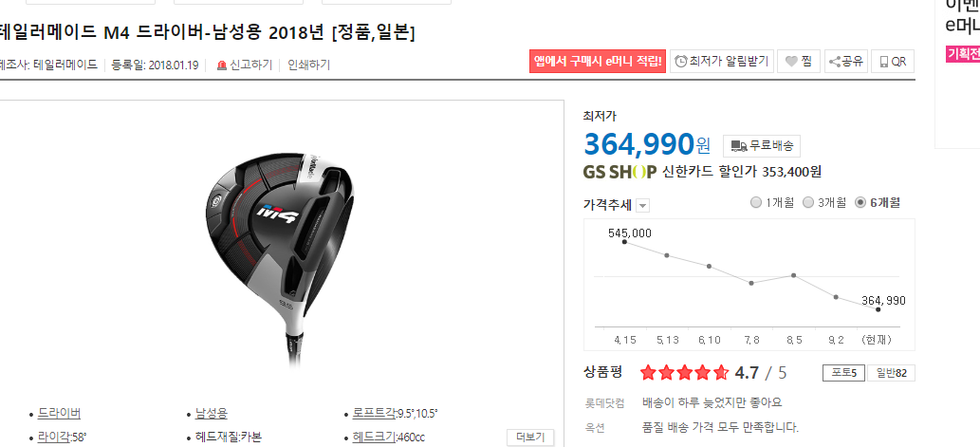The height and width of the screenshot is (447, 980).
Task: Click the 로프트각 spec link
Action: pyautogui.click(x=374, y=413)
